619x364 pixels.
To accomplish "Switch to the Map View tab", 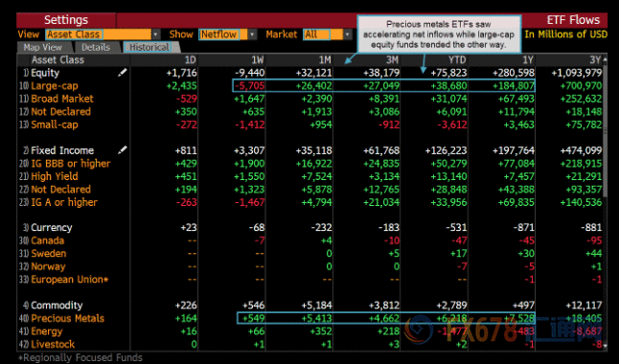I will 43,47.
